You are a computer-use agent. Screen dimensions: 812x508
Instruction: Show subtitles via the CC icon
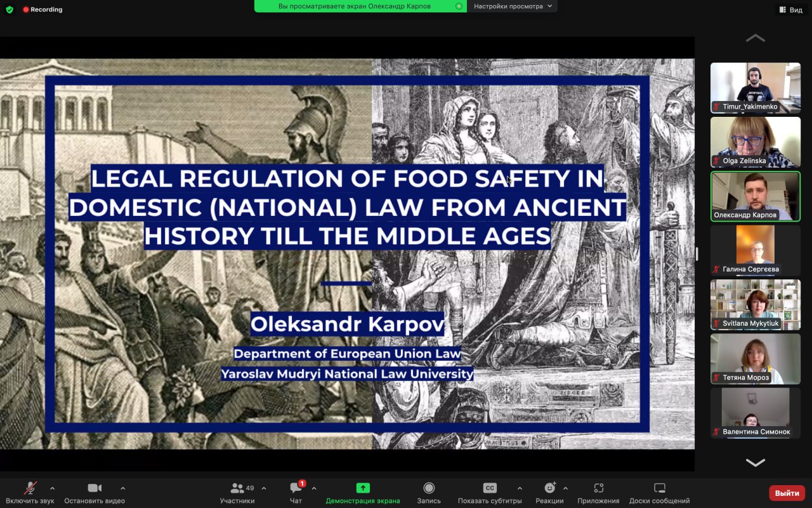pyautogui.click(x=490, y=488)
